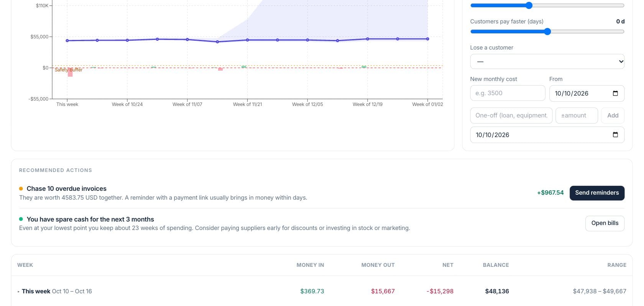
Task: Click the Open bills button
Action: (605, 223)
